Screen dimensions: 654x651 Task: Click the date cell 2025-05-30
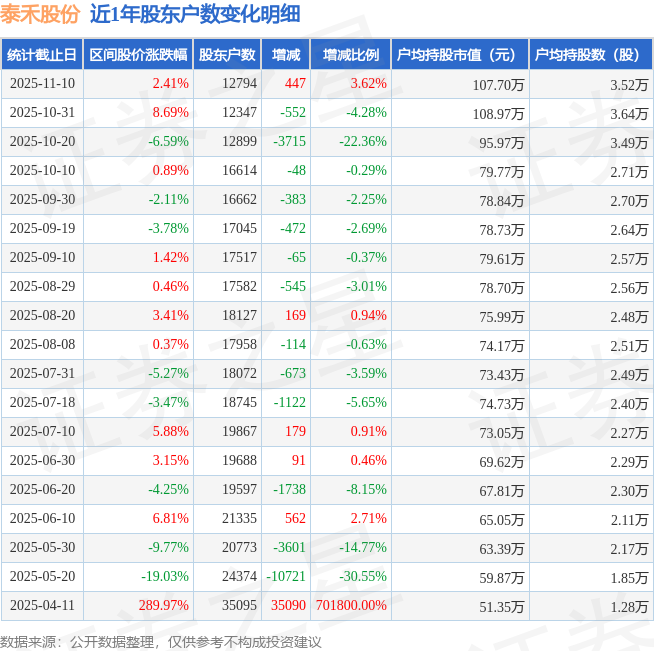[43, 547]
